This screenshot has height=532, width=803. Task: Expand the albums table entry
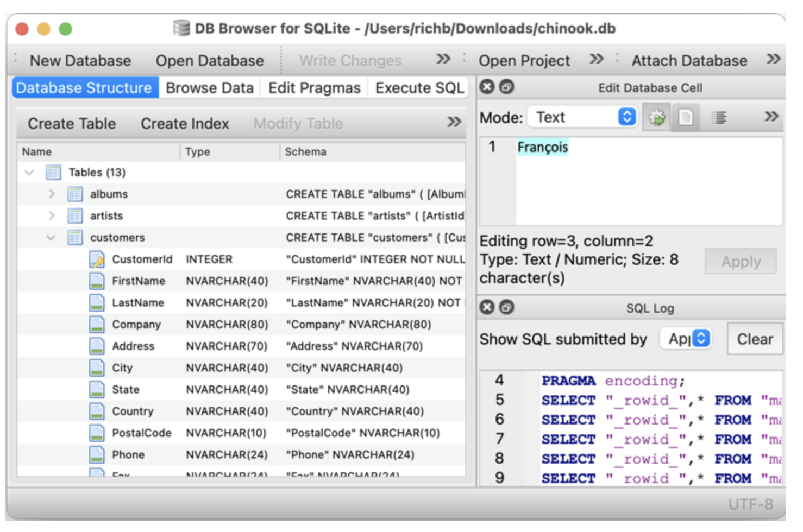51,194
